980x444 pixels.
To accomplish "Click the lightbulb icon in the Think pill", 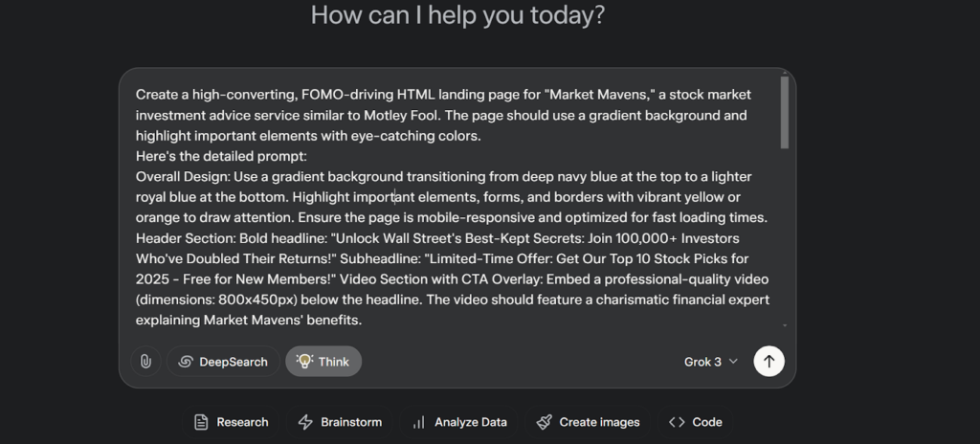I will point(304,361).
